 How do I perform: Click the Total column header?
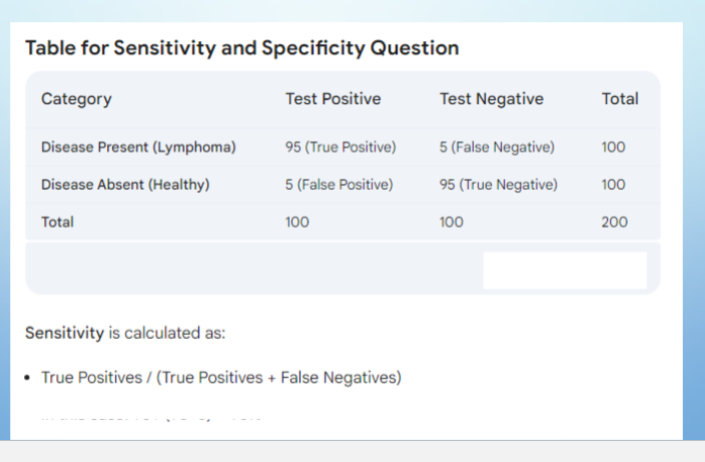coord(620,99)
